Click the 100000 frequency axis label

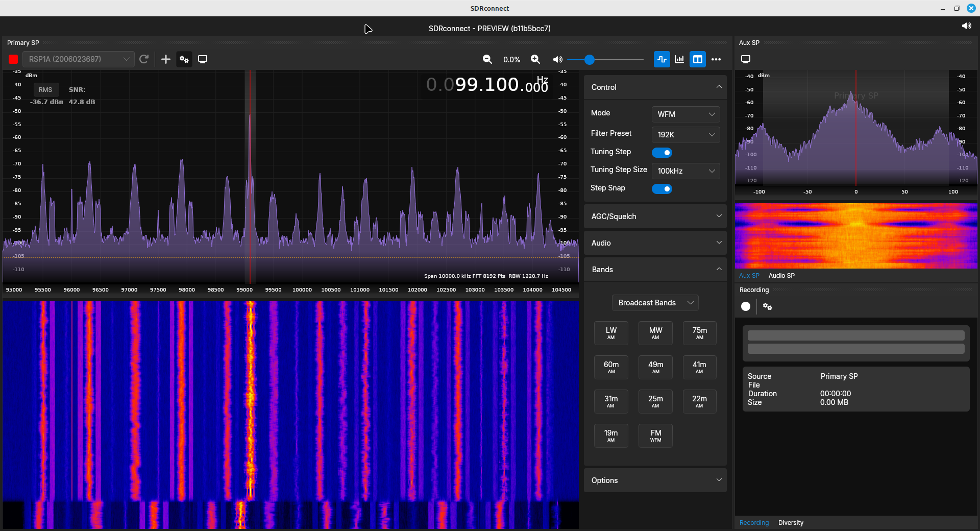[x=302, y=290]
